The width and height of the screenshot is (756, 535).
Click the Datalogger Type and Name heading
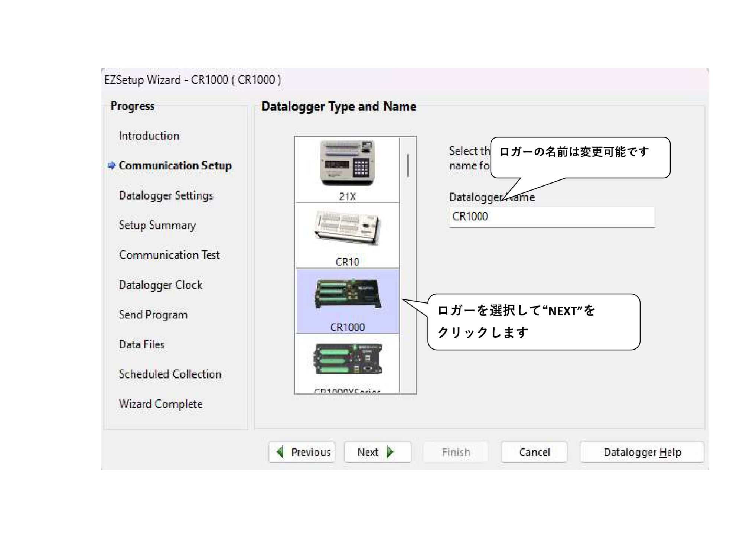(339, 107)
